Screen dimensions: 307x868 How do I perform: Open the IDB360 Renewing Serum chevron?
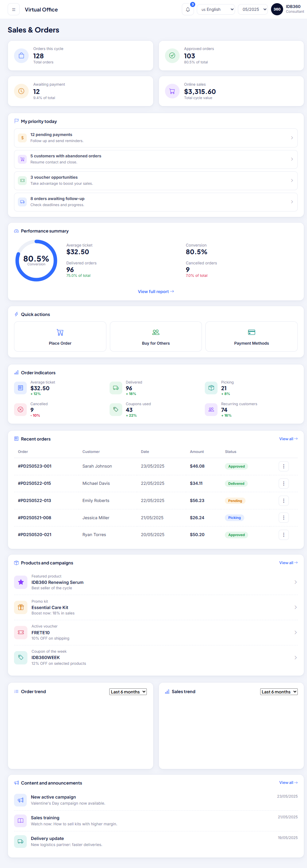coord(296,582)
